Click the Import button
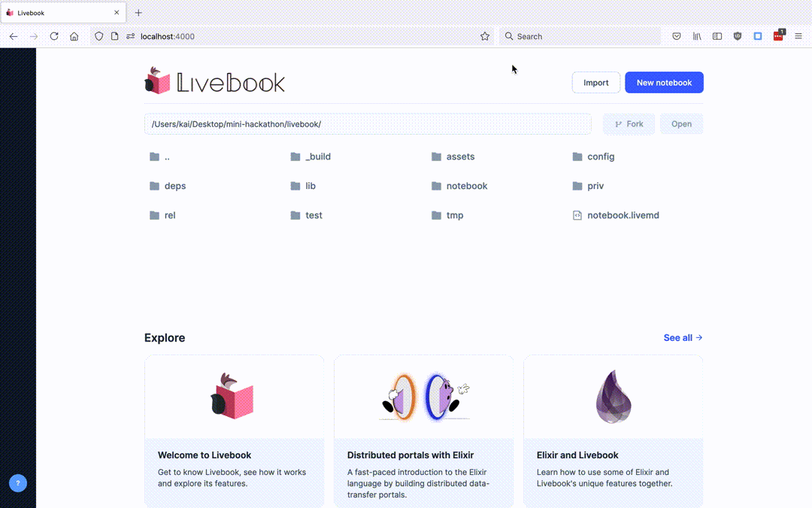812x508 pixels. pyautogui.click(x=596, y=83)
